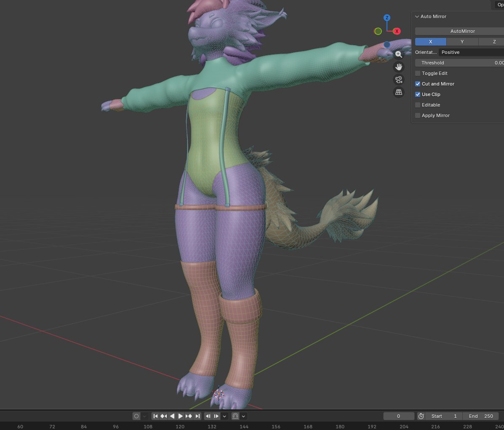The image size is (504, 430).
Task: Click frame 72 on the timeline
Action: point(52,427)
